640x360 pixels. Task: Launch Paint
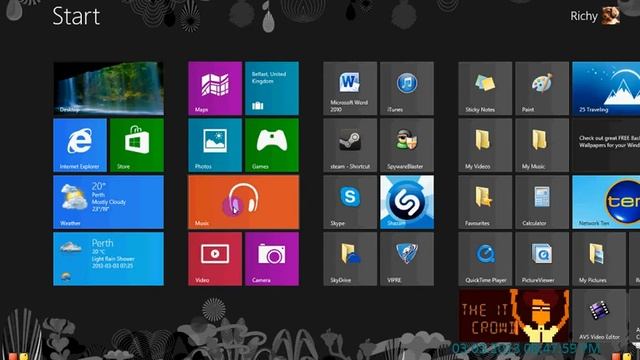coord(542,88)
